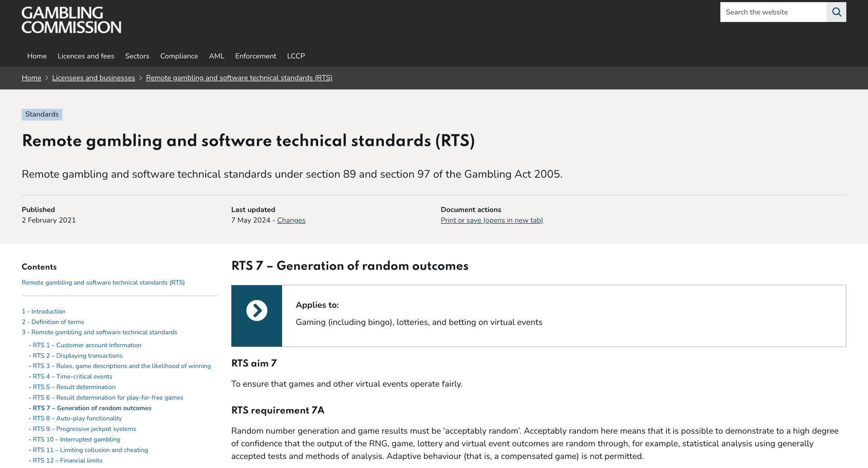Viewport: 868px width, 468px height.
Task: Click the Standards tag label
Action: tap(42, 114)
